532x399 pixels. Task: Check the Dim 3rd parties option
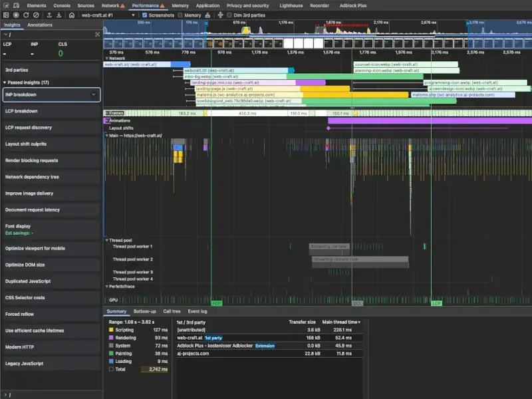pyautogui.click(x=230, y=15)
